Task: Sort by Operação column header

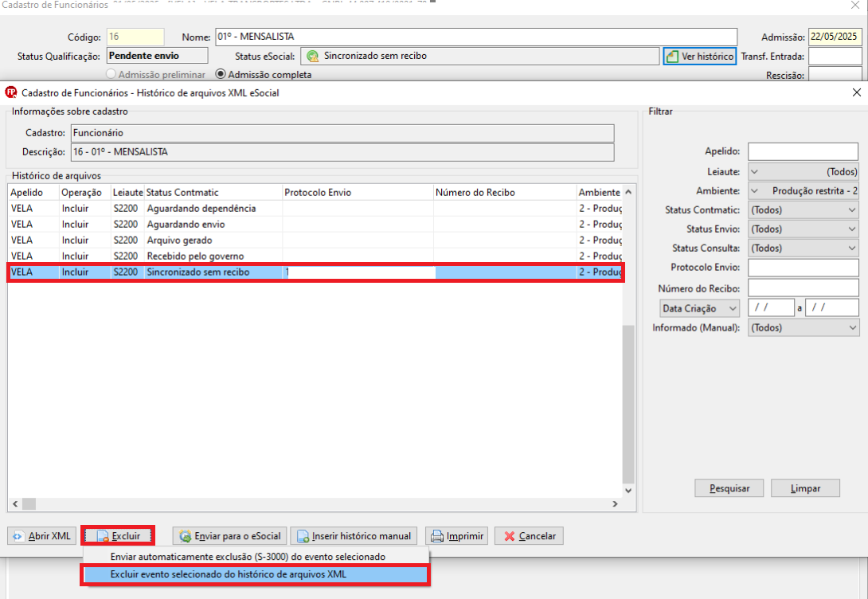Action: tap(84, 192)
